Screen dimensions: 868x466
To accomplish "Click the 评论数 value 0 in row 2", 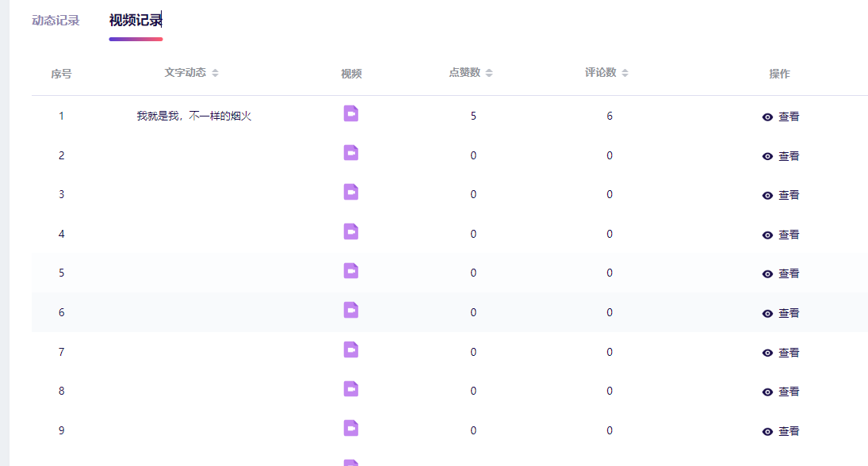I will coord(610,155).
